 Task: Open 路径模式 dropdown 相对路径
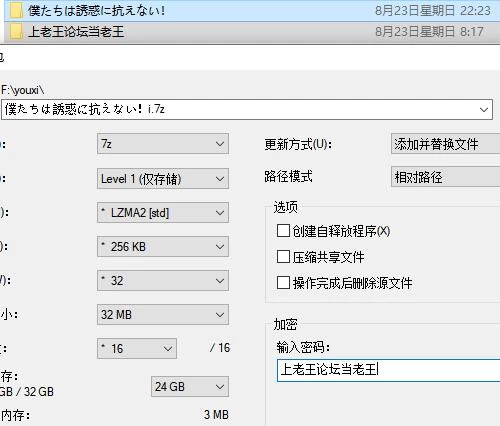pos(446,177)
